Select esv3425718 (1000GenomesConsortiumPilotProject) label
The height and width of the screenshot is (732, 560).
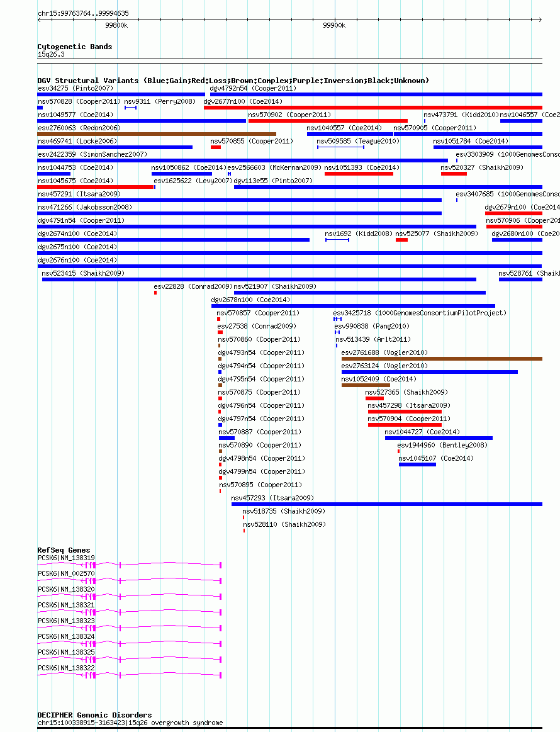click(420, 313)
